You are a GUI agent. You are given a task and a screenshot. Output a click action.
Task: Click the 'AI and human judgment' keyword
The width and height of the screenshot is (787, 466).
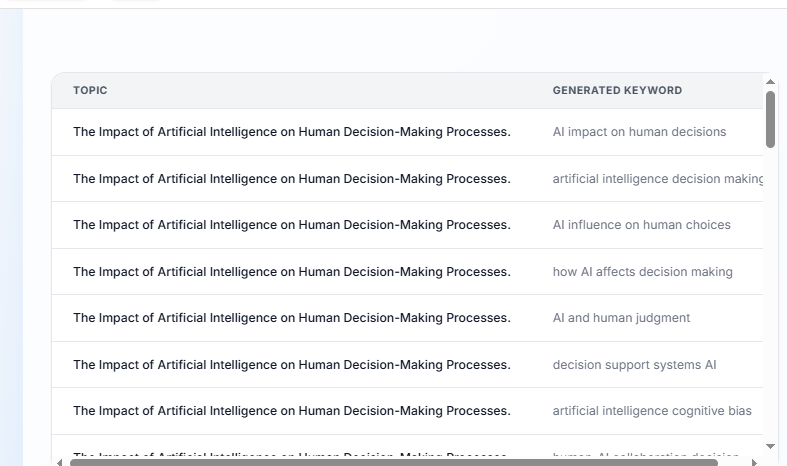[621, 318]
